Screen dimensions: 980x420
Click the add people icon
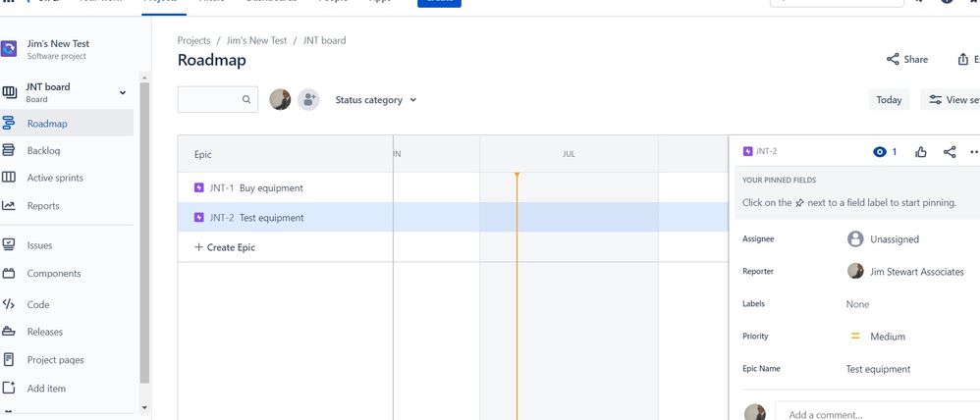tap(308, 99)
